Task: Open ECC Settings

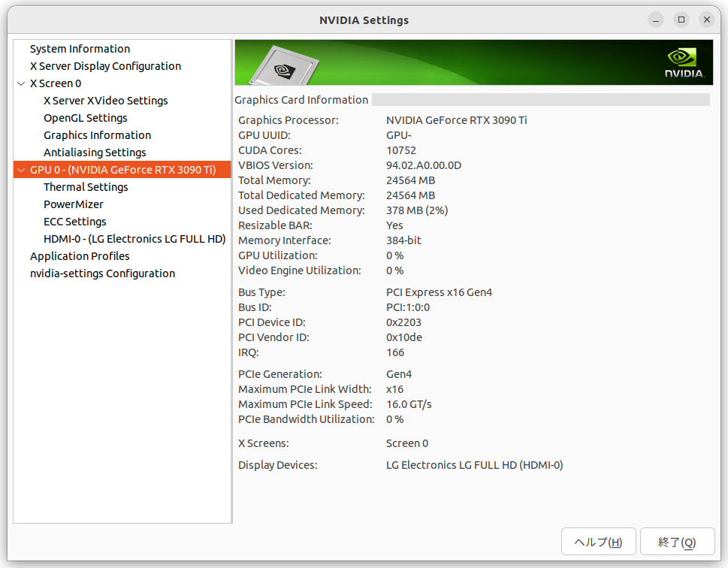Action: click(74, 222)
